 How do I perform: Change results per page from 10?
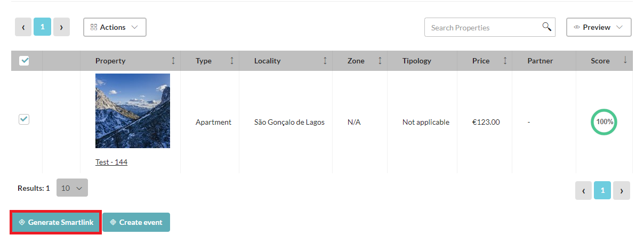(x=72, y=188)
